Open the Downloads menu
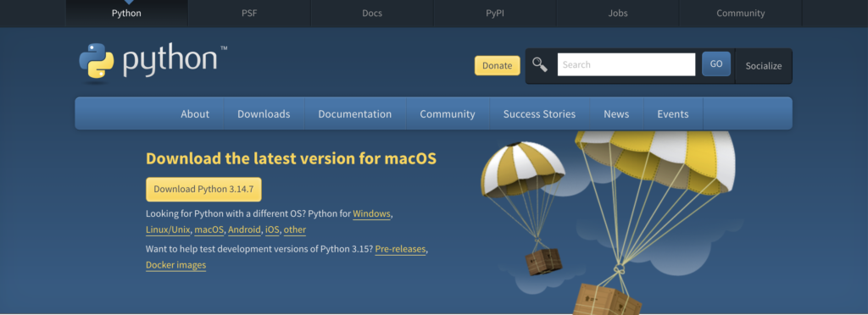 pos(264,113)
